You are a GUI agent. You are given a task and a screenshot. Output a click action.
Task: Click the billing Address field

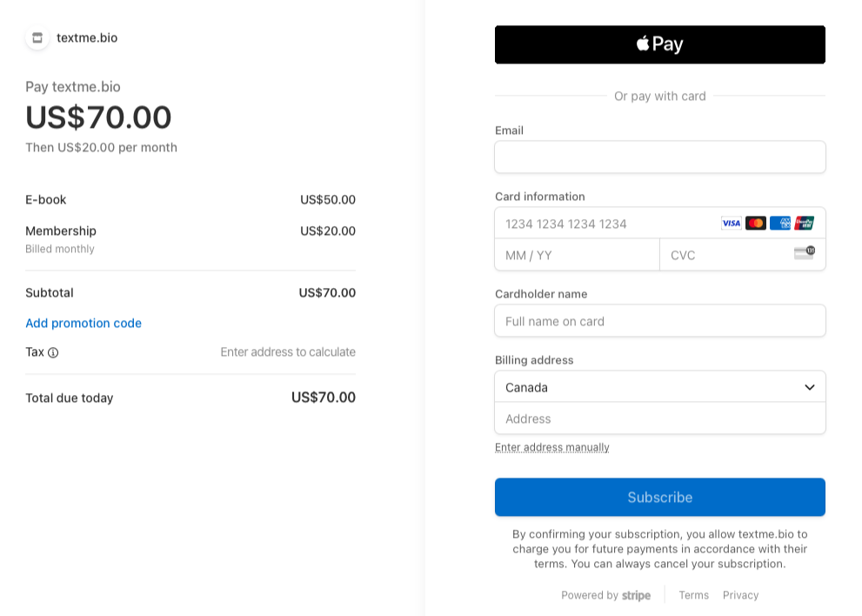[x=659, y=418]
